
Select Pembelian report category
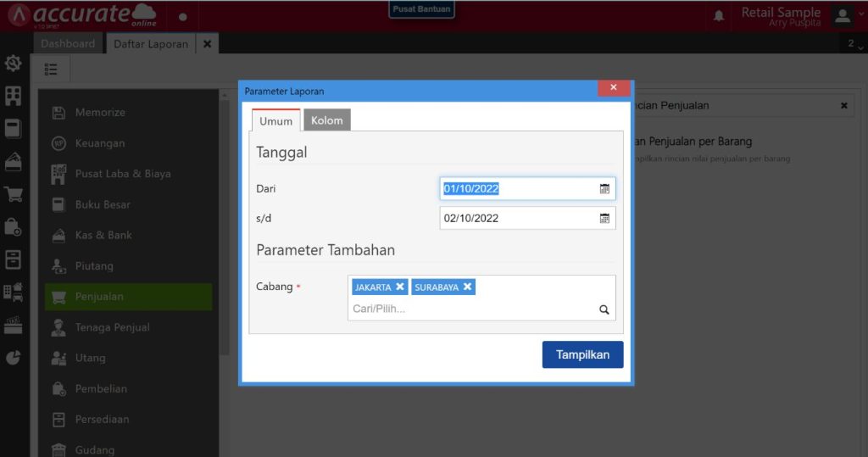129,389
